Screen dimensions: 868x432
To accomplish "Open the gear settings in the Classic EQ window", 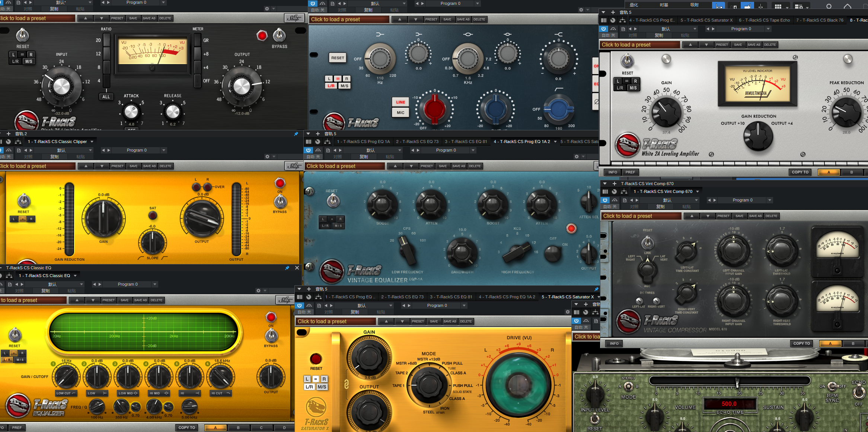I will [258, 290].
